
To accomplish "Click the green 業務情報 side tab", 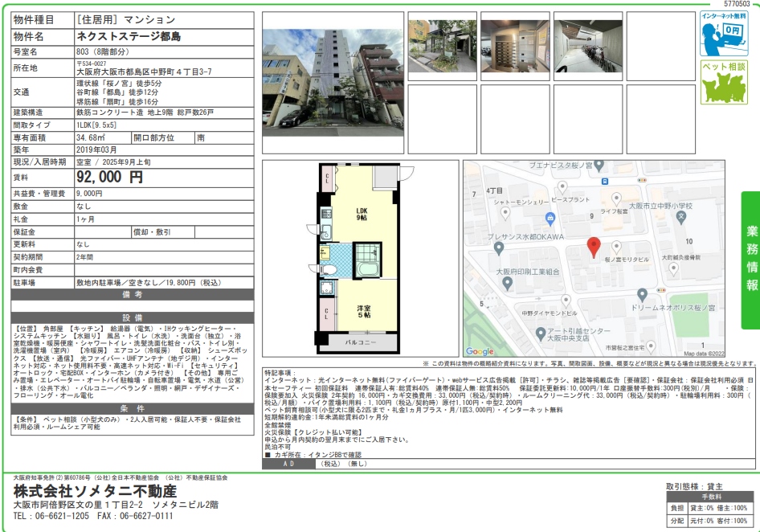I will (750, 260).
